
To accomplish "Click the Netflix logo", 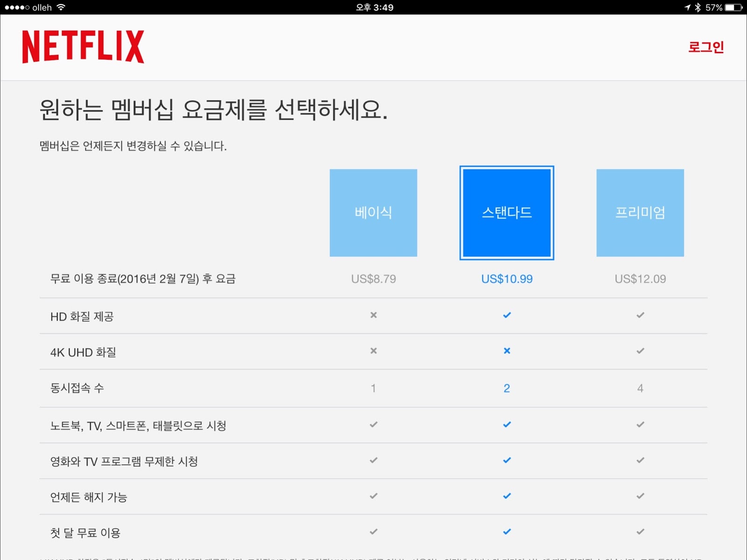I will tap(83, 47).
